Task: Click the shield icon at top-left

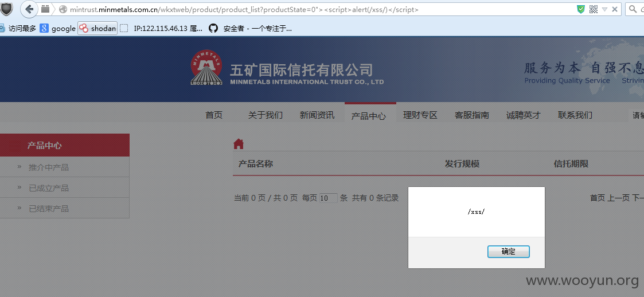Action: click(x=6, y=9)
